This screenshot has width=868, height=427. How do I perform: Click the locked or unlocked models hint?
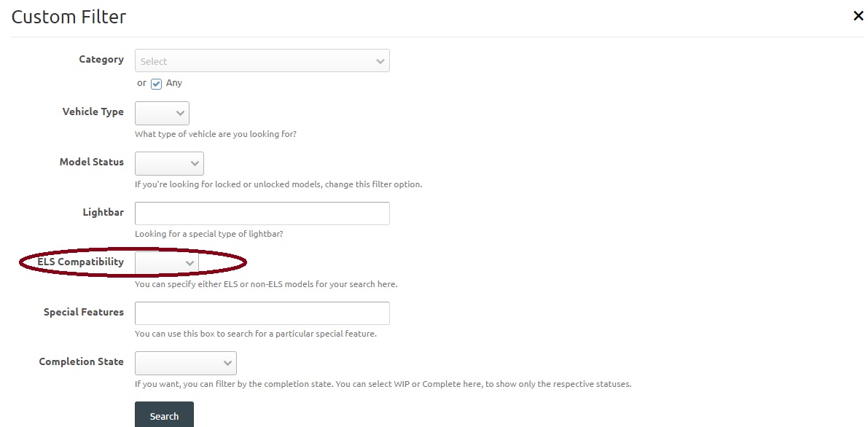[278, 184]
